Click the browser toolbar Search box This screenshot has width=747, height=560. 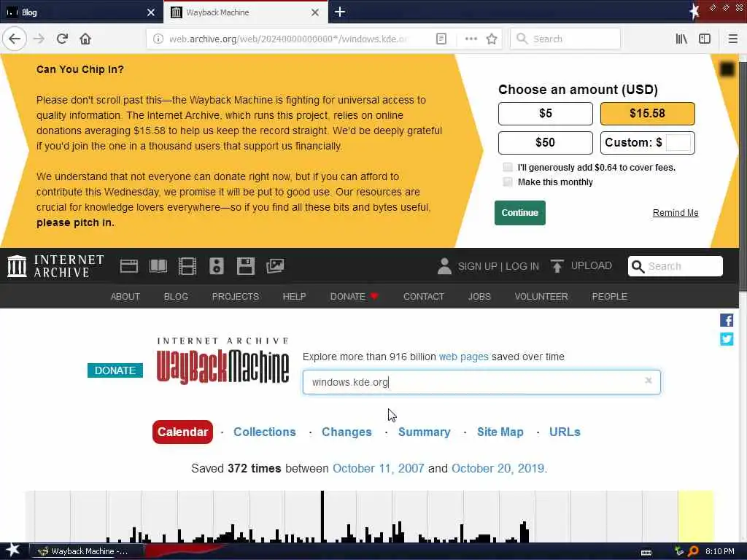(565, 39)
